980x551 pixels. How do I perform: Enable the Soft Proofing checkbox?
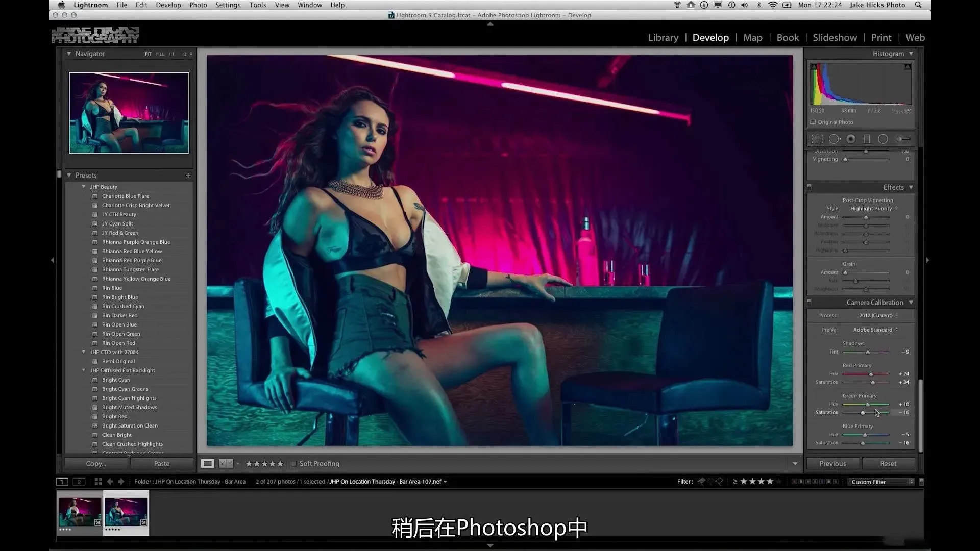click(x=294, y=464)
